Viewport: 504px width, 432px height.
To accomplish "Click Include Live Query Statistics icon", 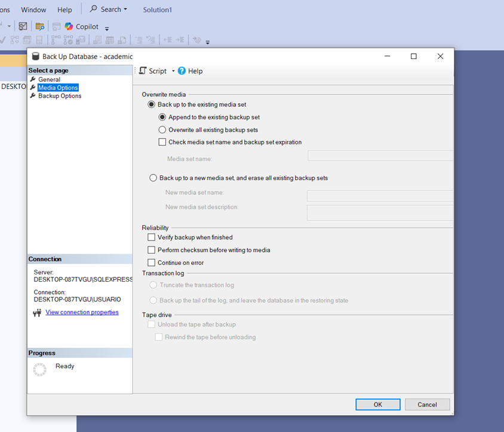I will [68, 40].
